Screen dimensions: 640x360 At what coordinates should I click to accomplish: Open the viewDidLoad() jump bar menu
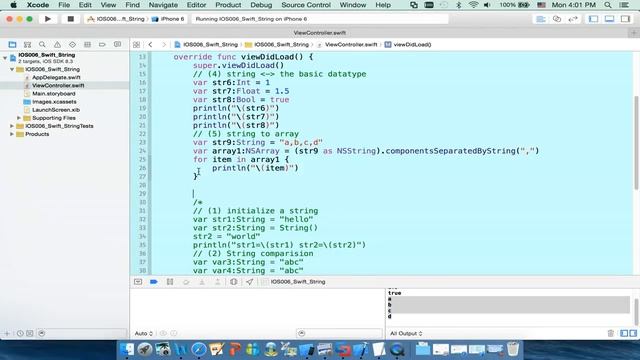pyautogui.click(x=408, y=44)
